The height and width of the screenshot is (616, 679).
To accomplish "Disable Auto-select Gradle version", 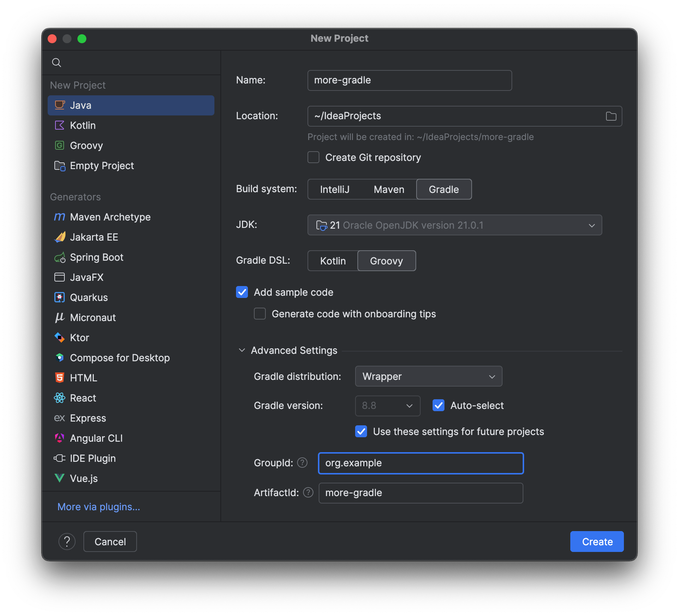I will (439, 406).
